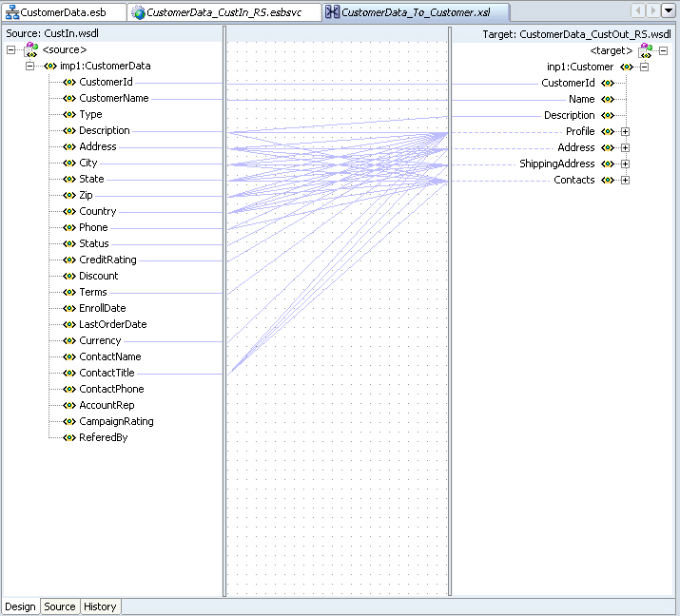Click the Zip element icon
Viewport: 680px width, 616px height.
[69, 196]
